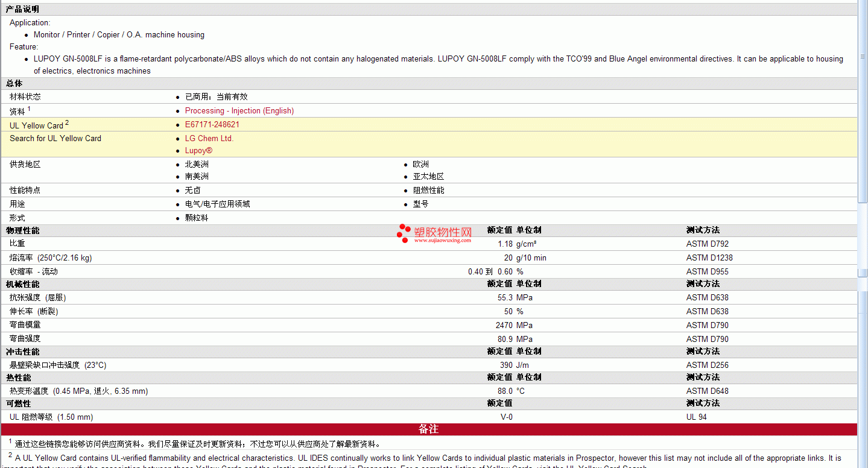Click the 欧洲 region entry
This screenshot has height=468, width=868.
coord(421,164)
